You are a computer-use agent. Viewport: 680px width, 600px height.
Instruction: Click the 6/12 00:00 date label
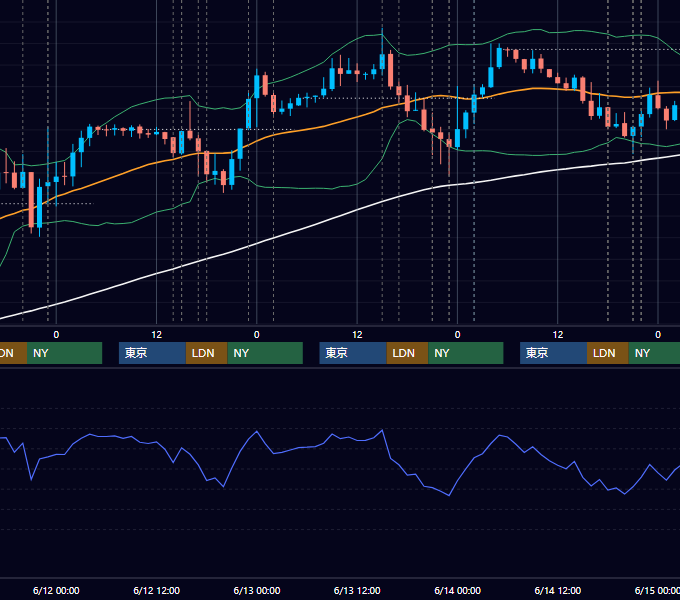56,590
